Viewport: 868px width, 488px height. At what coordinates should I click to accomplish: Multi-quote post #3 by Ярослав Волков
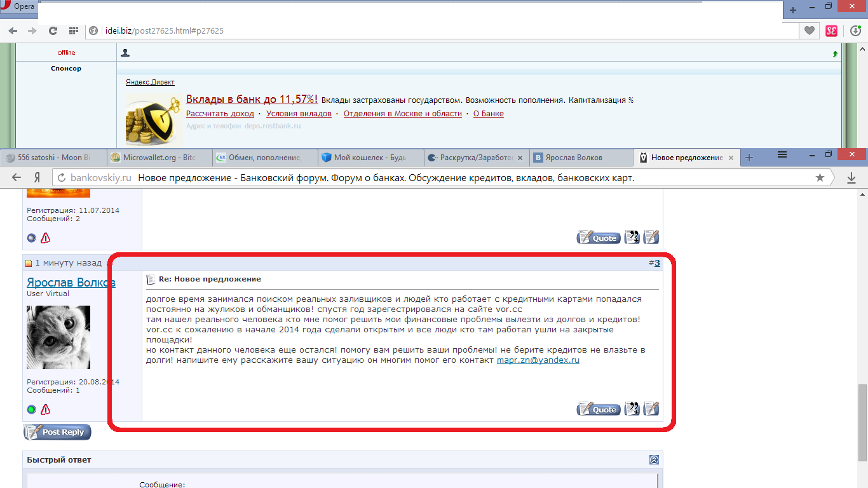(x=632, y=409)
